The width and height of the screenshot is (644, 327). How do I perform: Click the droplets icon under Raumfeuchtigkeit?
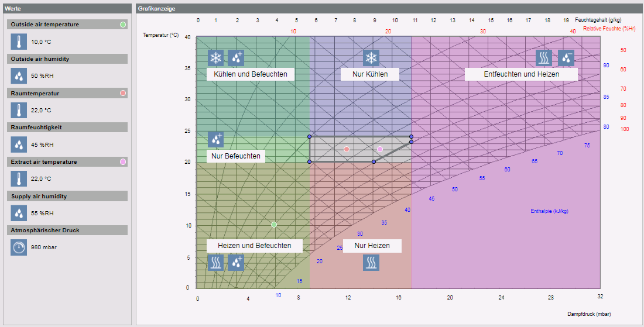click(x=19, y=144)
